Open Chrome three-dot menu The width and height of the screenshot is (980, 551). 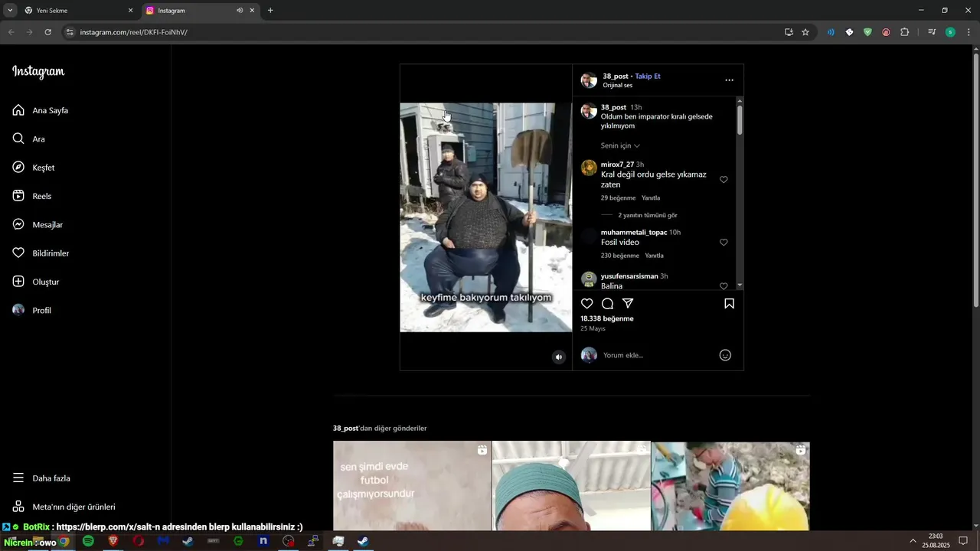click(x=969, y=32)
